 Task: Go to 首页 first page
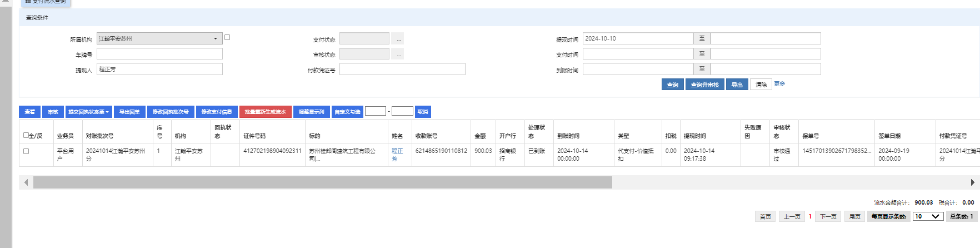(x=765, y=216)
